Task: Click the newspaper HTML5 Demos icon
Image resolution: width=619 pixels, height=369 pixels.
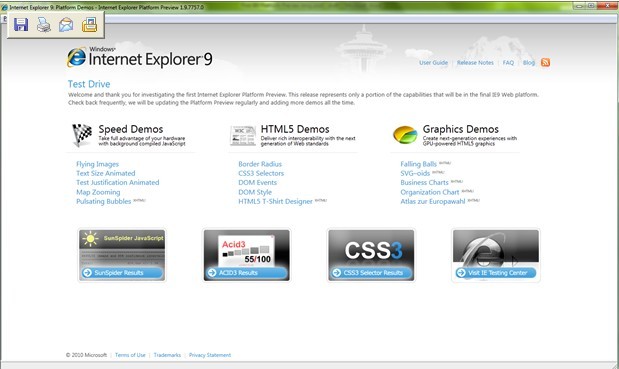Action: click(x=243, y=135)
